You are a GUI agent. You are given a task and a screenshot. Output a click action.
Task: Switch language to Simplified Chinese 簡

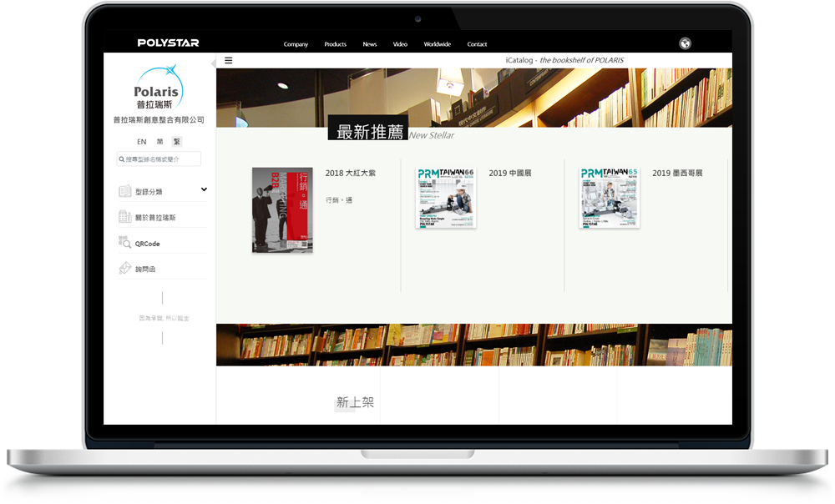[159, 142]
